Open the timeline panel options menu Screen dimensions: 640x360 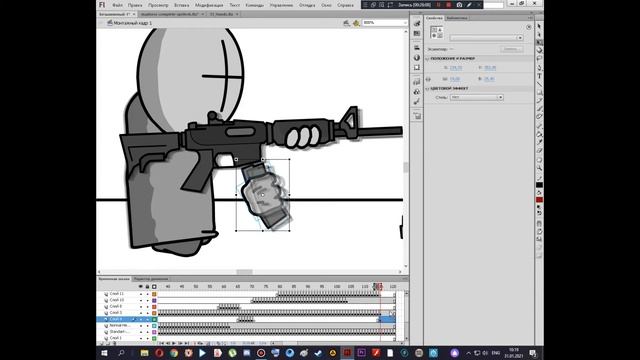(404, 279)
